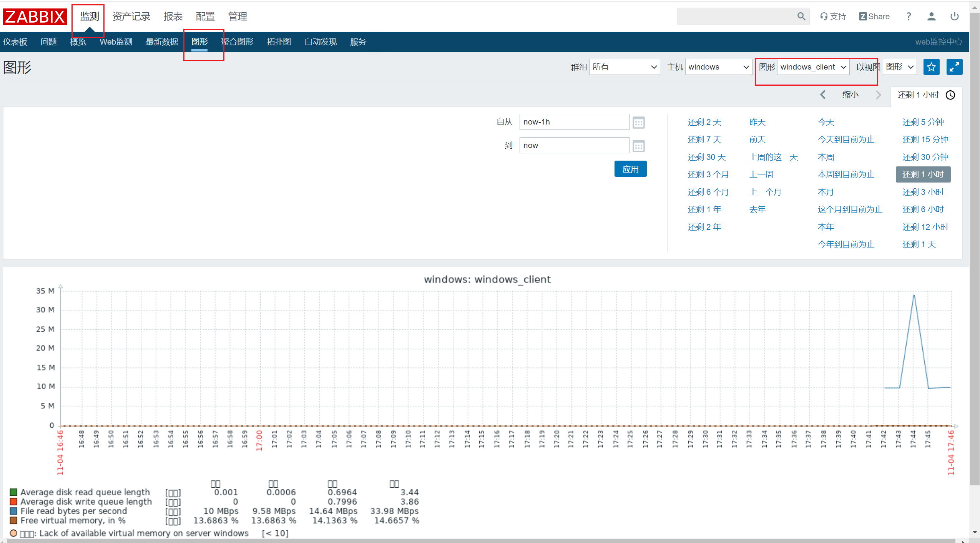
Task: Go to 最新数据 submenu
Action: click(x=162, y=42)
